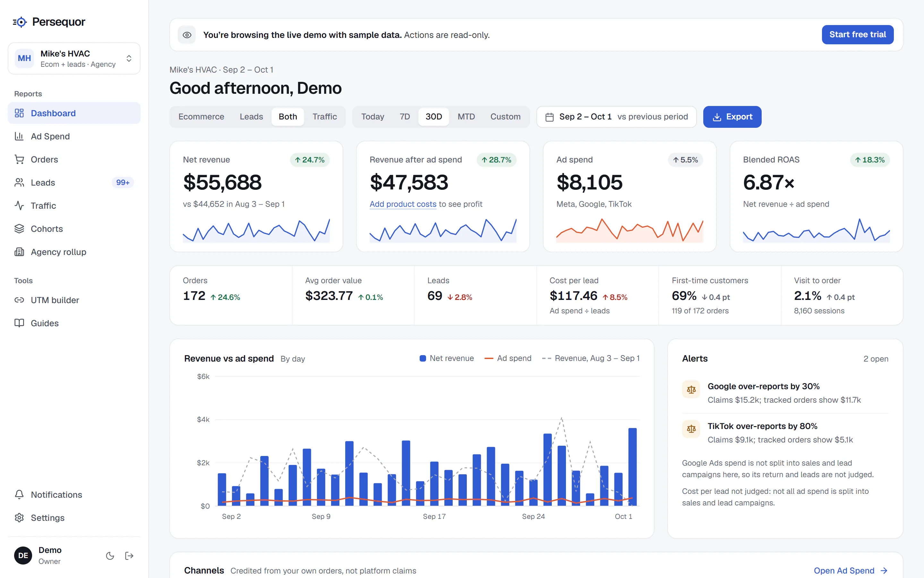Select the Custom time range
924x578 pixels.
pos(505,117)
